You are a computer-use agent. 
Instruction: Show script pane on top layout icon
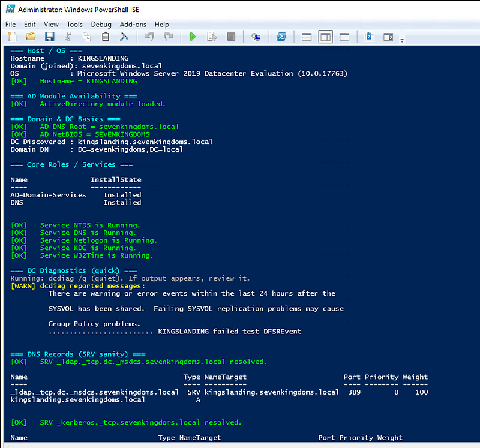(307, 37)
